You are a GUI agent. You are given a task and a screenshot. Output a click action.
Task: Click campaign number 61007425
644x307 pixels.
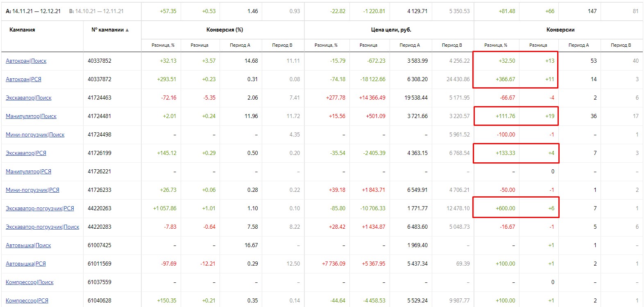(x=100, y=245)
